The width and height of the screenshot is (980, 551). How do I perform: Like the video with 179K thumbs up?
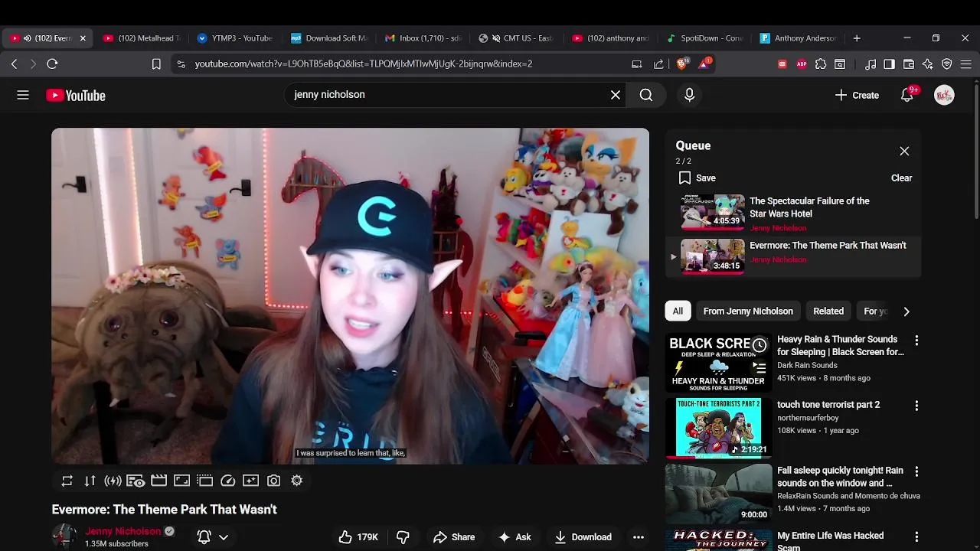point(358,537)
